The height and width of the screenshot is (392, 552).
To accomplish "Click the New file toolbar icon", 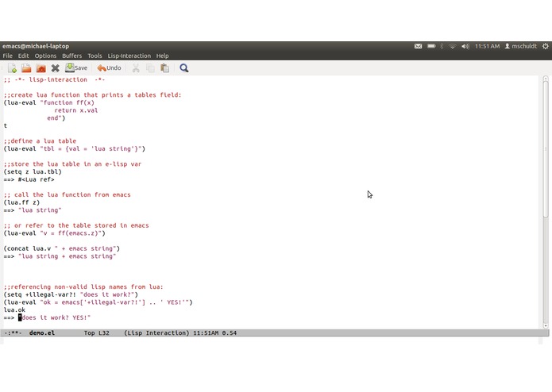I will pyautogui.click(x=13, y=68).
